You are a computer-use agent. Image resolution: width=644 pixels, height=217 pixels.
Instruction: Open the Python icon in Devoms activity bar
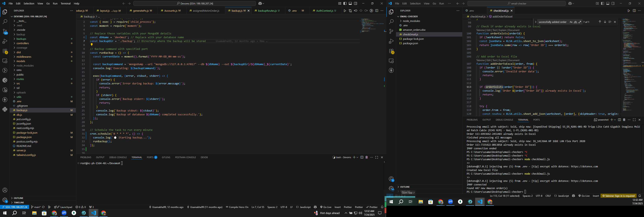click(x=5, y=109)
